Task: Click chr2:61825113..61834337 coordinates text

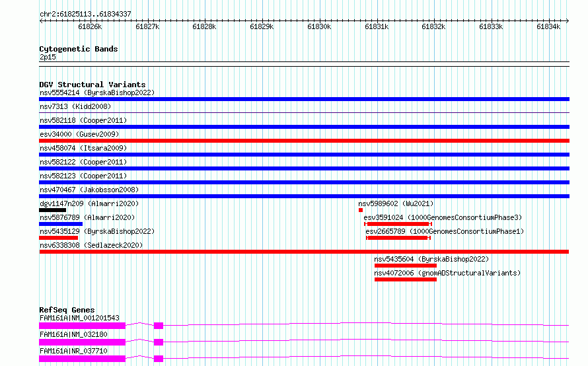Action: (85, 14)
